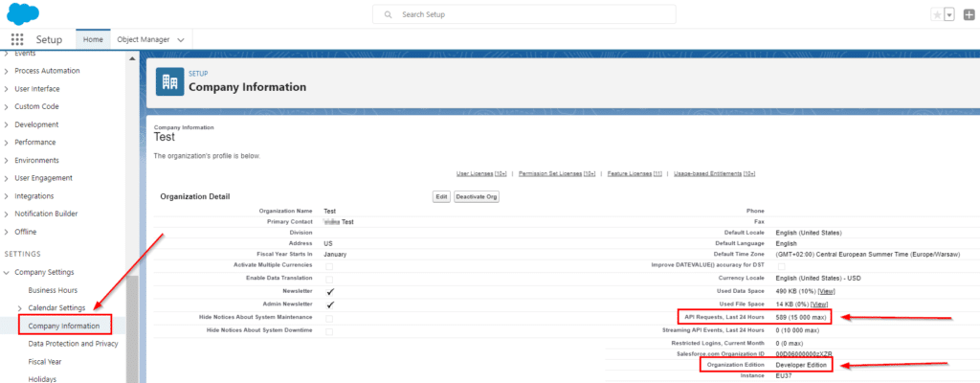Enable Activate Multiple Currencies checkbox
The height and width of the screenshot is (383, 980).
[x=329, y=264]
